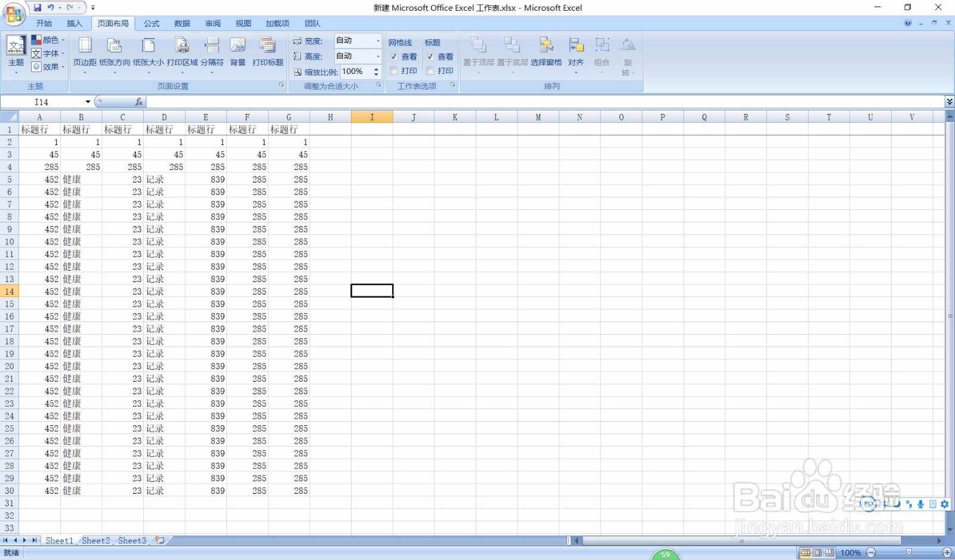955x560 pixels.
Task: Adjust the zoom slider handle
Action: (x=909, y=553)
